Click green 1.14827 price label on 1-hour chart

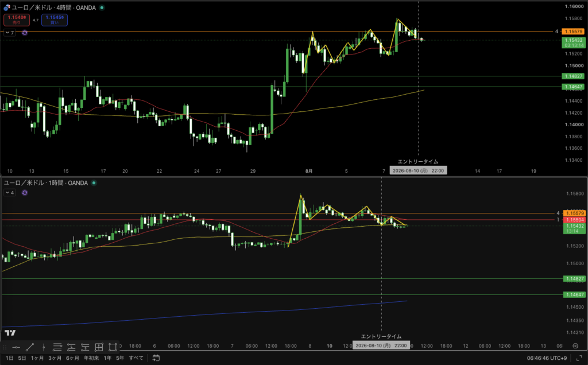click(x=574, y=279)
